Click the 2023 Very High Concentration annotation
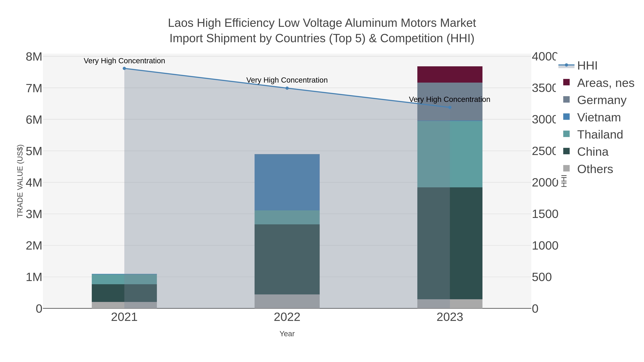This screenshot has height=362, width=644. 450,99
